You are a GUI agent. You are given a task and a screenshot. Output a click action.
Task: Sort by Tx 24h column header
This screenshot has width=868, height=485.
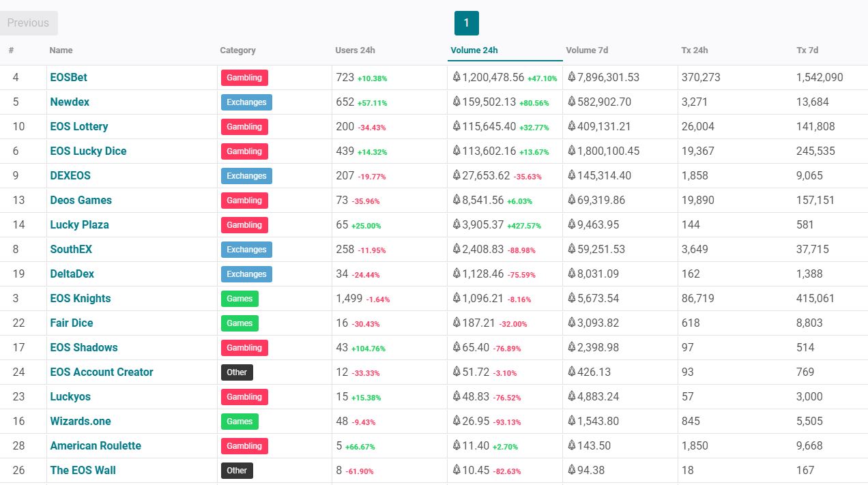(x=695, y=50)
